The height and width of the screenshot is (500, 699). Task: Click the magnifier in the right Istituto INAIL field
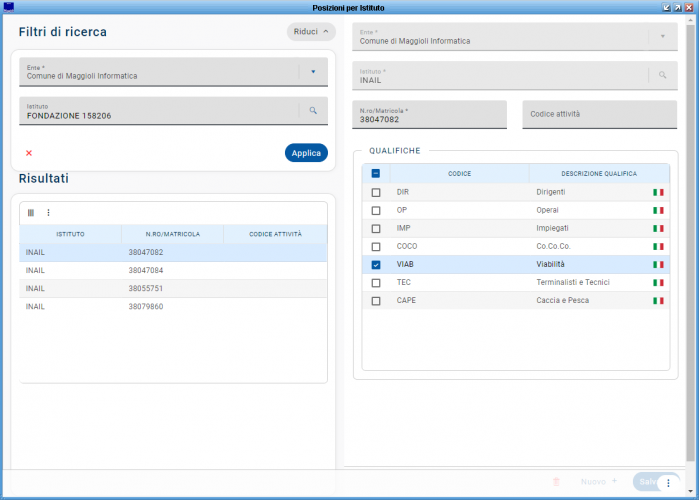[661, 75]
